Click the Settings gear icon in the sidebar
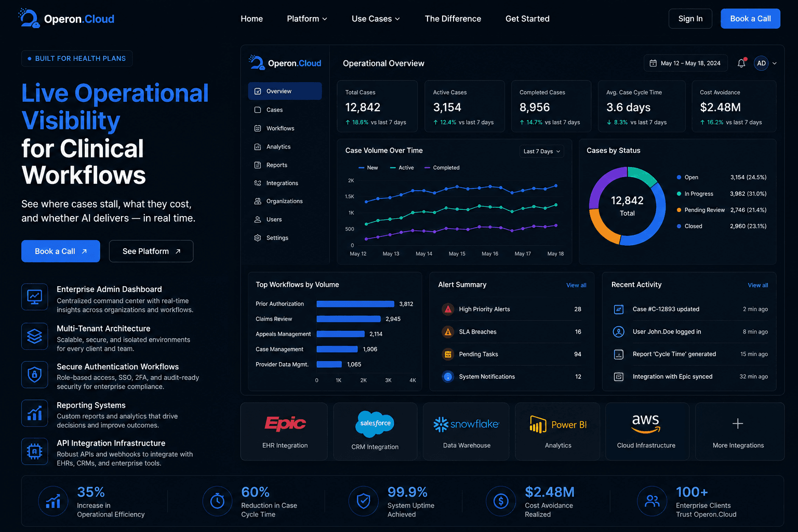This screenshot has height=532, width=798. (258, 237)
